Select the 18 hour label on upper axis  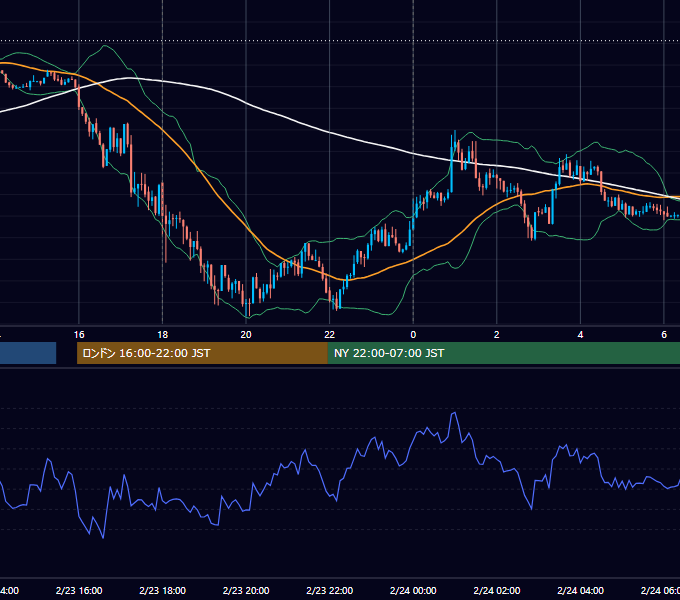163,335
